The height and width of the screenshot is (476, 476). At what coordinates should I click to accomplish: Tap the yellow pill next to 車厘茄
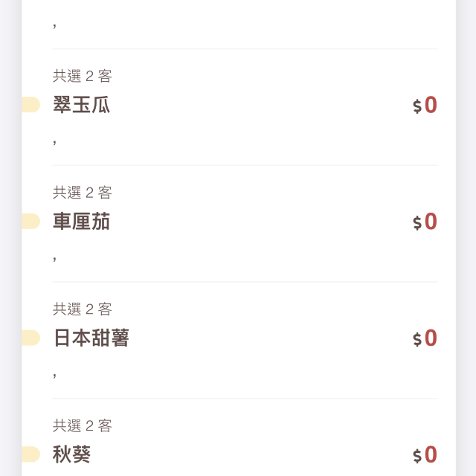30,222
